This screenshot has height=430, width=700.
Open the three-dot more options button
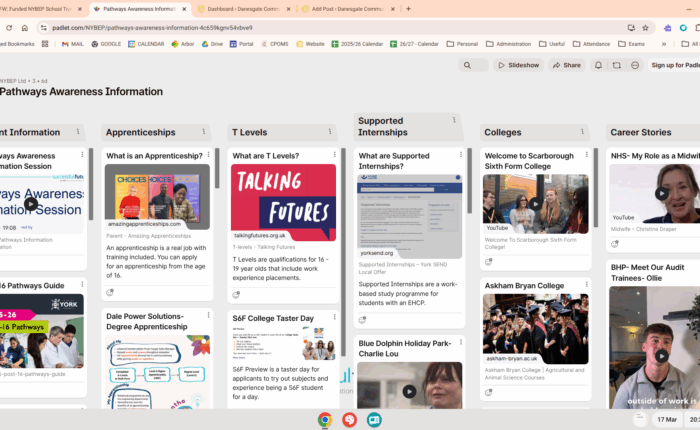point(634,65)
